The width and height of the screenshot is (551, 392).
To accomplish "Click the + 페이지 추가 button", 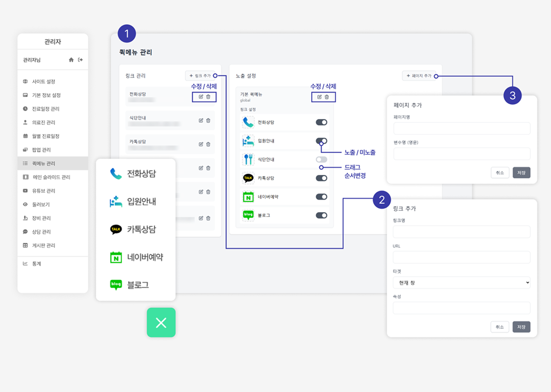I will pyautogui.click(x=419, y=75).
